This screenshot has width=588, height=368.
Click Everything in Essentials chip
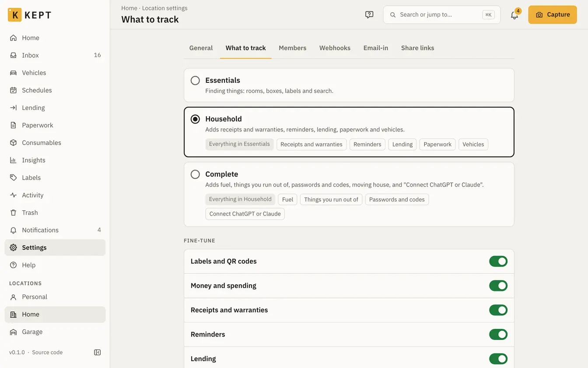(x=239, y=144)
